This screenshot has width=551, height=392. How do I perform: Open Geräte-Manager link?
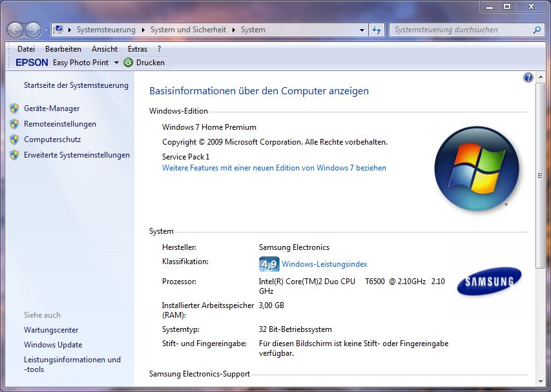[52, 108]
